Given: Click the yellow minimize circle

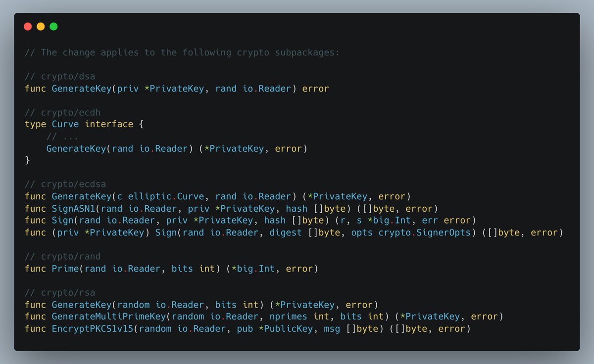Looking at the screenshot, I should [x=40, y=26].
